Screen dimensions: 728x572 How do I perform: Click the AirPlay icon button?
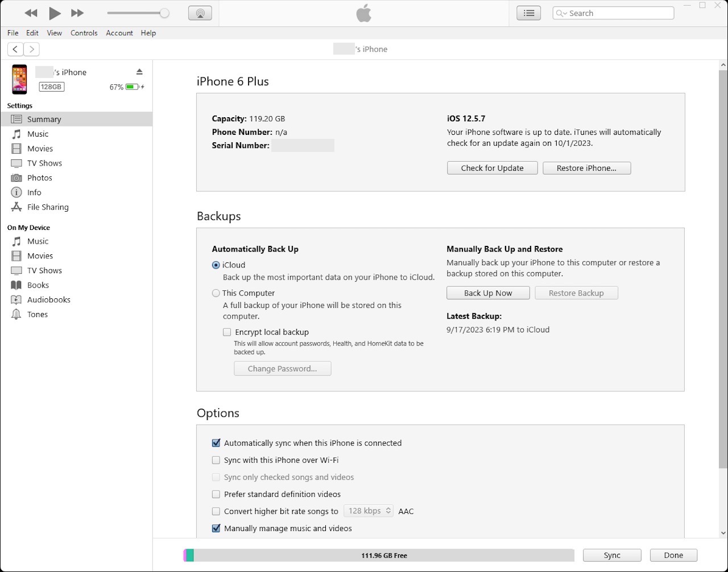click(x=200, y=13)
